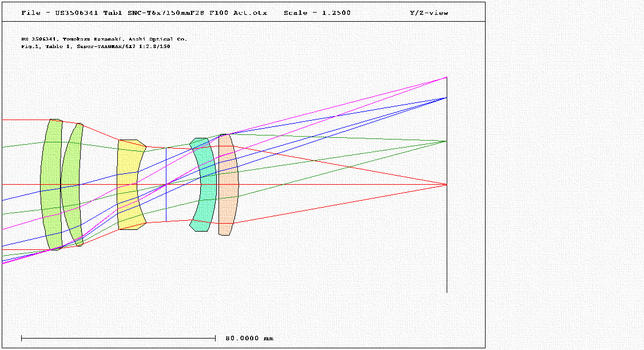644x350 pixels.
Task: Click the second green meniscus lens element
Action: click(71, 185)
